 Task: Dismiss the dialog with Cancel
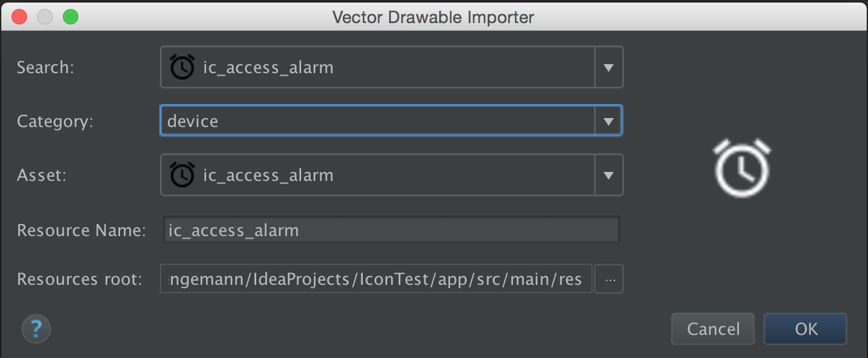[713, 329]
